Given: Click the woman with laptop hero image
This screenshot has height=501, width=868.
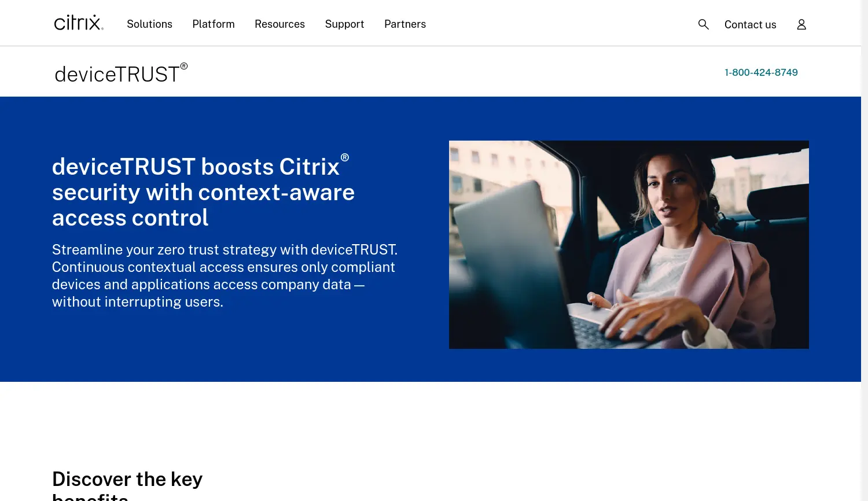Looking at the screenshot, I should coord(629,245).
